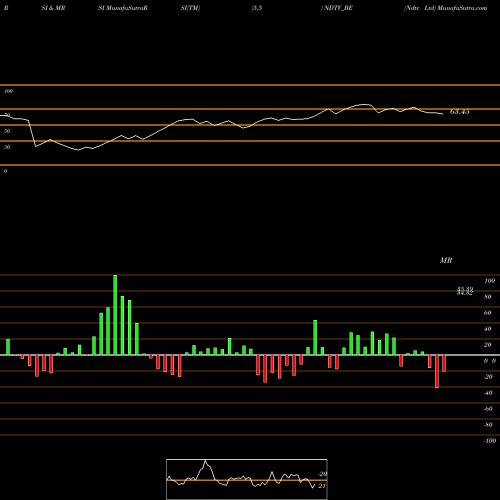Click the last red MR bar
This screenshot has width=500, height=500.
[444, 363]
